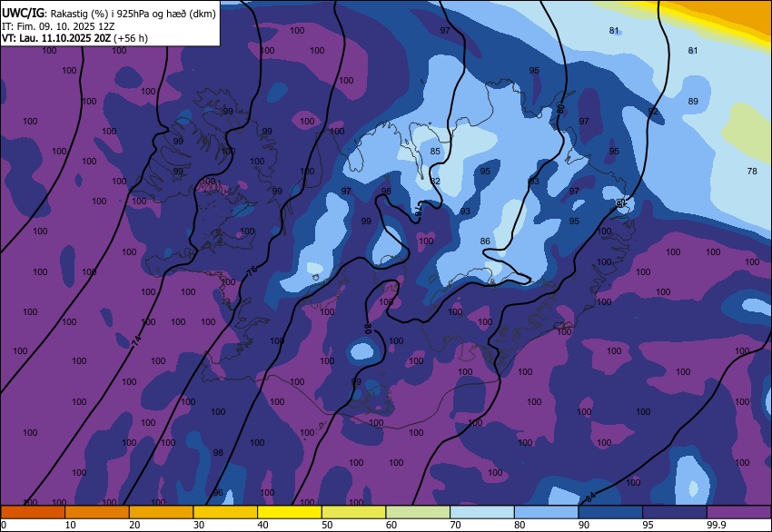
Task: Select the orange 10–20 legend swatch
Action: click(x=97, y=512)
